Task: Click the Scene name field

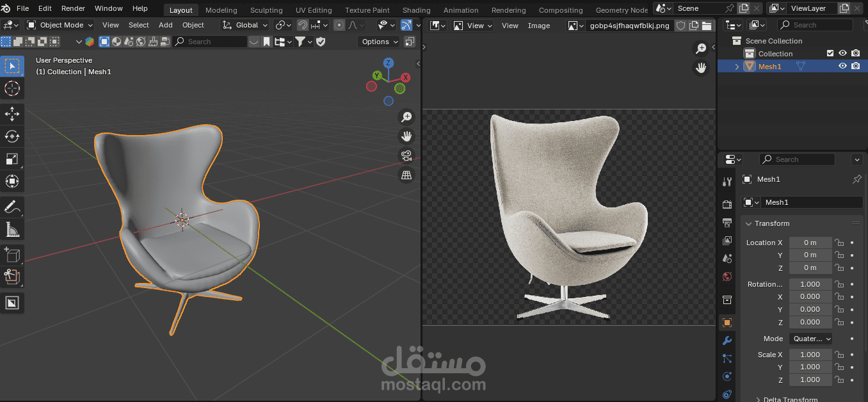Action: (x=699, y=8)
